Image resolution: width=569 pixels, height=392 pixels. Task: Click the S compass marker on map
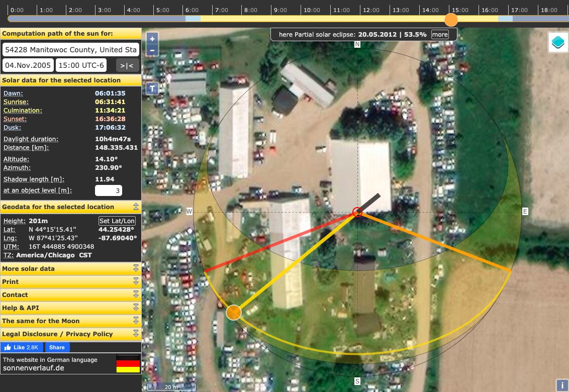(x=357, y=381)
